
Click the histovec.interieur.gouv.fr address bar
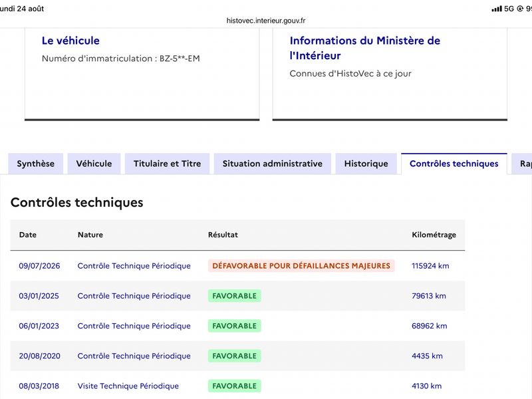pos(266,21)
